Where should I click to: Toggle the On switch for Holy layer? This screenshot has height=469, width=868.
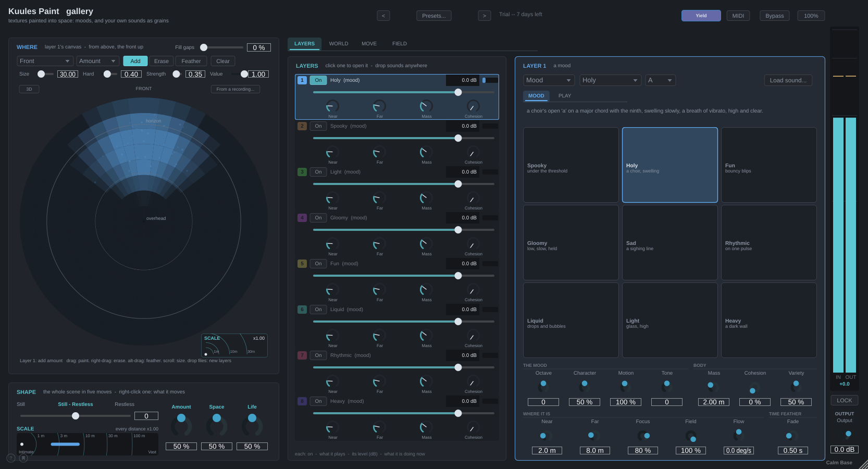coord(318,80)
